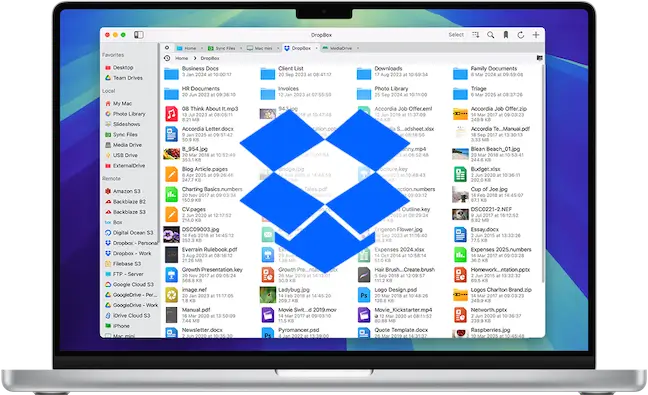Click the 08 Think About It.mp3 music icon

point(172,114)
